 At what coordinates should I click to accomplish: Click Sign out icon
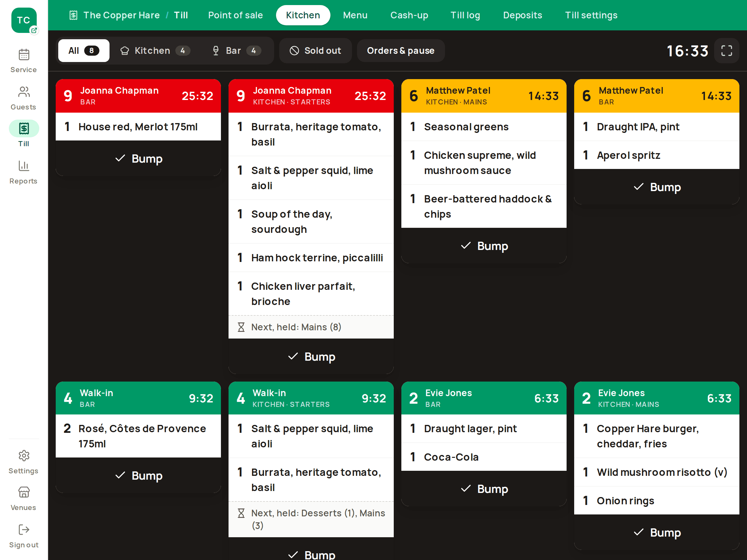click(24, 530)
